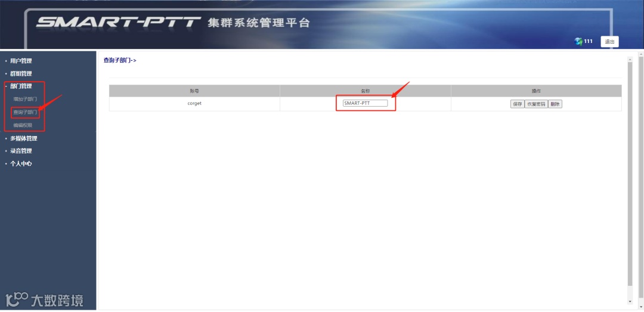Click the globe user icon beside 111
The height and width of the screenshot is (312, 644).
coord(578,41)
